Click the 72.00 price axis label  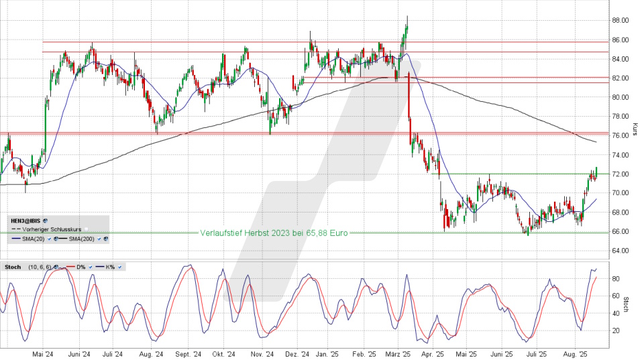click(620, 174)
